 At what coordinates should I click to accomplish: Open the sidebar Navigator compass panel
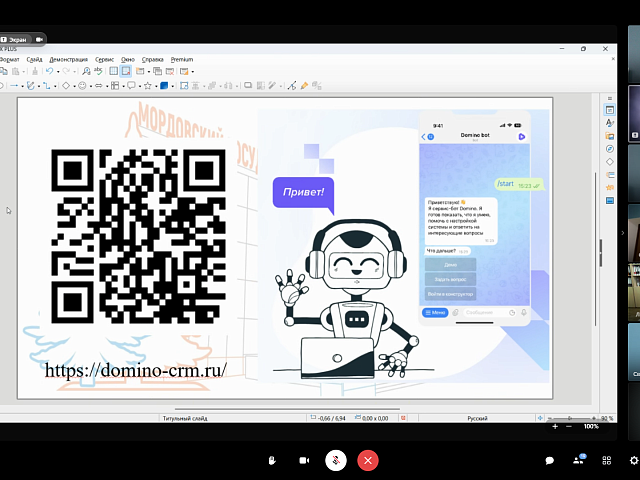[610, 149]
